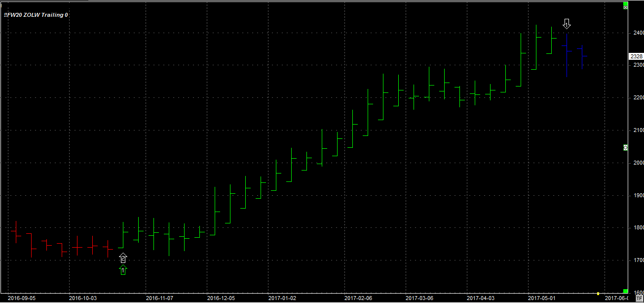Click the 2016-12-05 date label
The width and height of the screenshot is (644, 303).
pos(221,298)
